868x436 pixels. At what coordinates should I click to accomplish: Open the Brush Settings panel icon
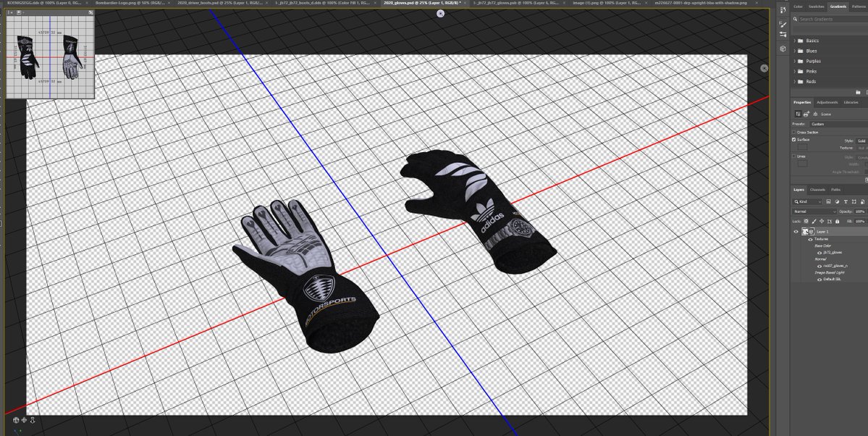click(x=783, y=24)
